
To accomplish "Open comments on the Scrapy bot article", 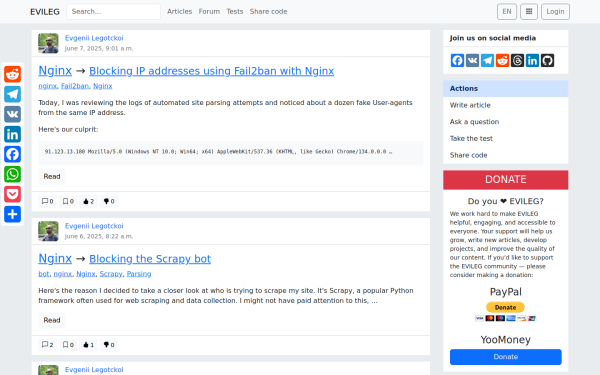I will [47, 345].
